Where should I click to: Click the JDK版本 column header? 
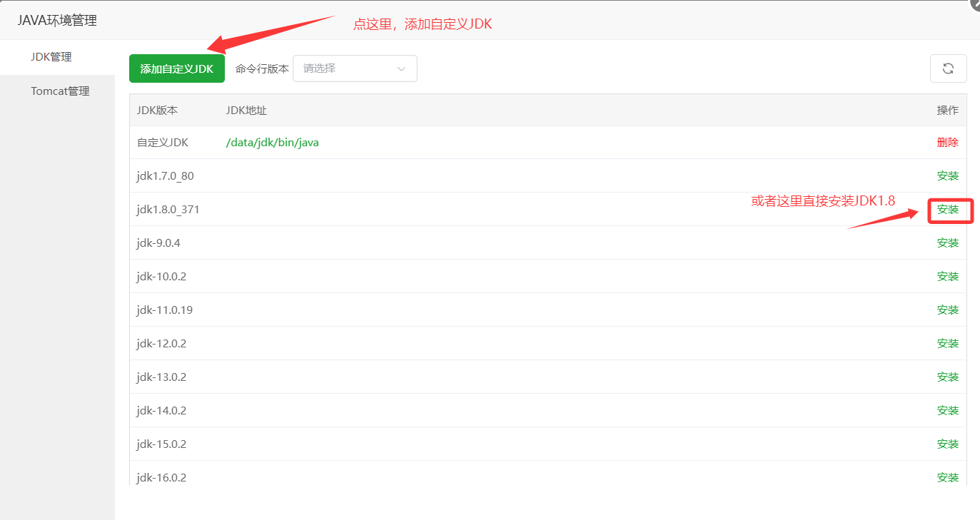157,111
